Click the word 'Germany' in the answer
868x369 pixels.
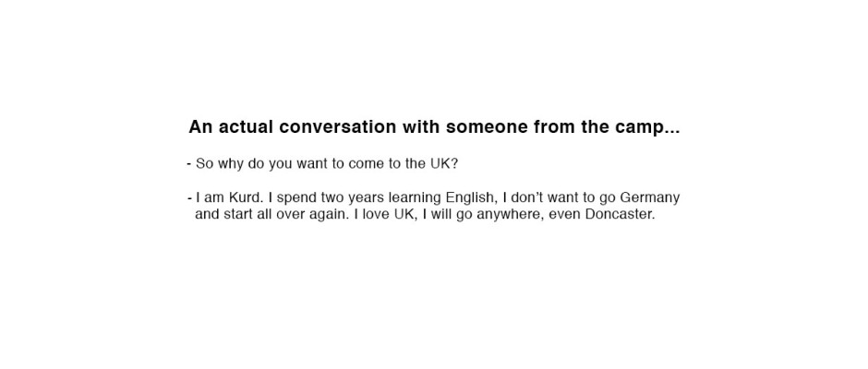pyautogui.click(x=650, y=198)
